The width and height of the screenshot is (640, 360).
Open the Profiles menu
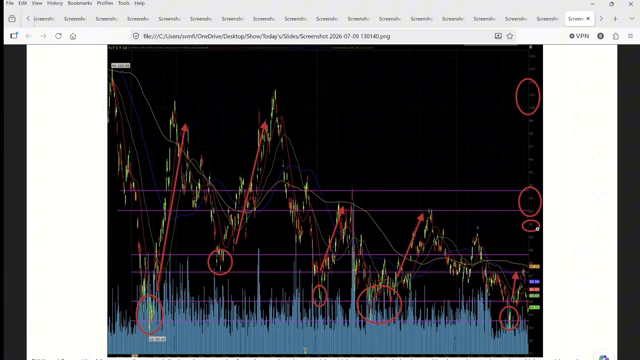[105, 3]
